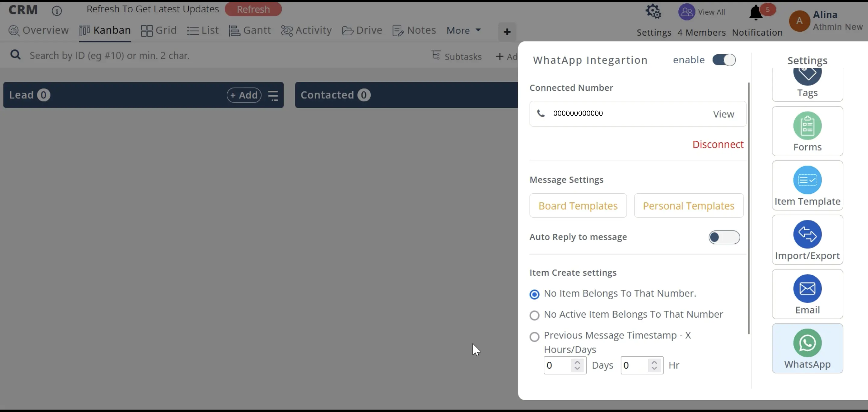Click the Disconnect link
Screen dimensions: 868x412
click(718, 145)
